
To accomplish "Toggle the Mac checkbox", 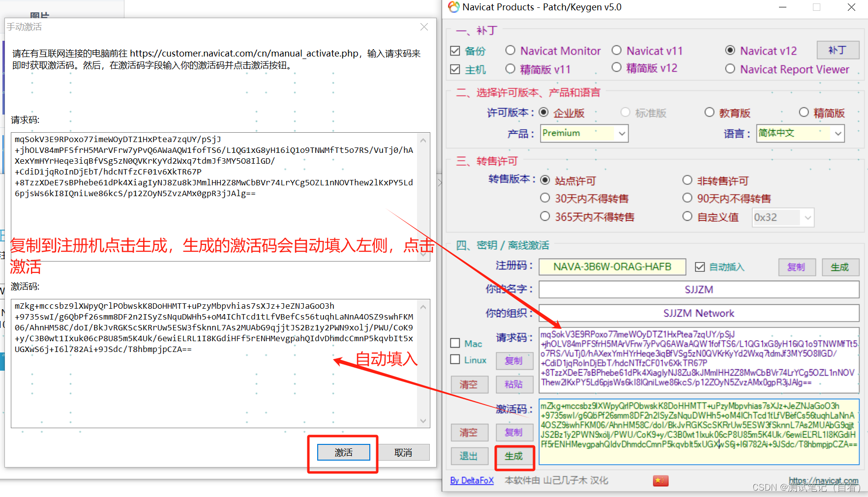I will pyautogui.click(x=455, y=343).
